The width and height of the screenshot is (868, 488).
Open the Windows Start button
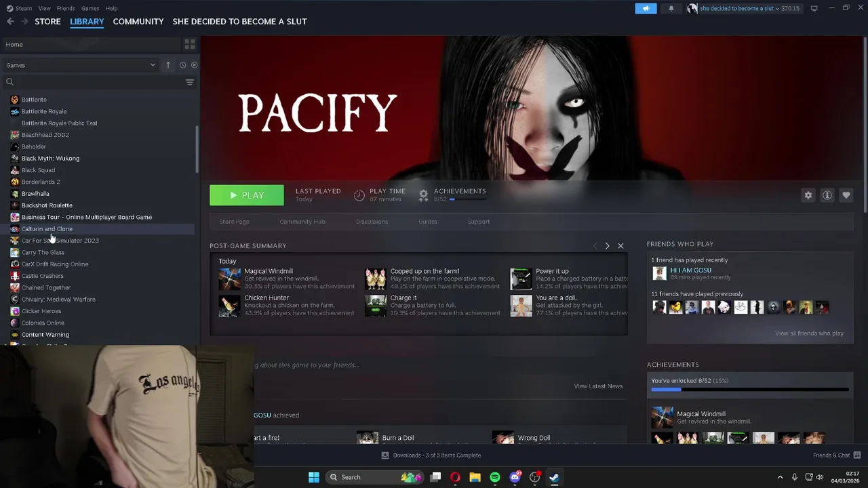(x=314, y=477)
